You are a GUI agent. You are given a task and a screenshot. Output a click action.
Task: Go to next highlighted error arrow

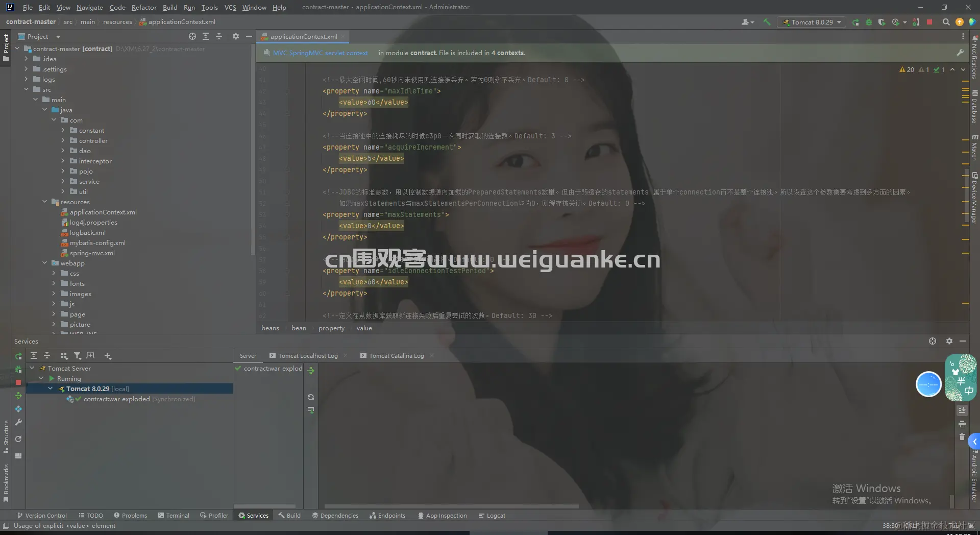[x=963, y=69]
